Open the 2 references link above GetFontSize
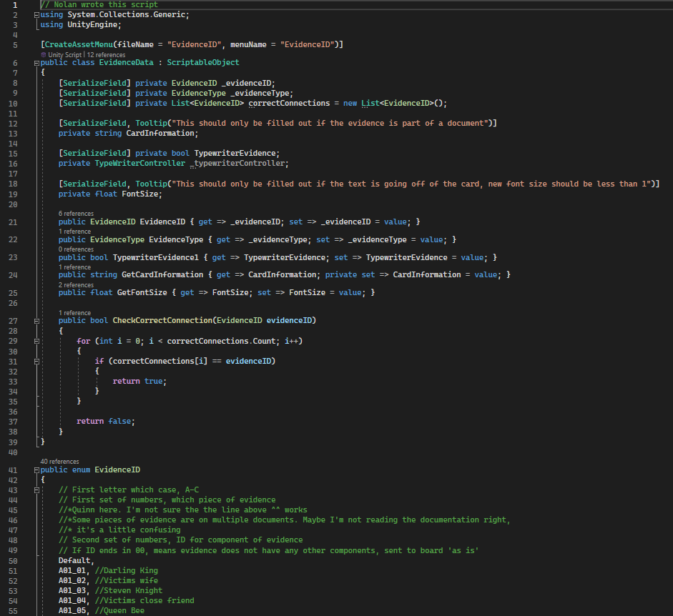673x616 pixels. 76,285
